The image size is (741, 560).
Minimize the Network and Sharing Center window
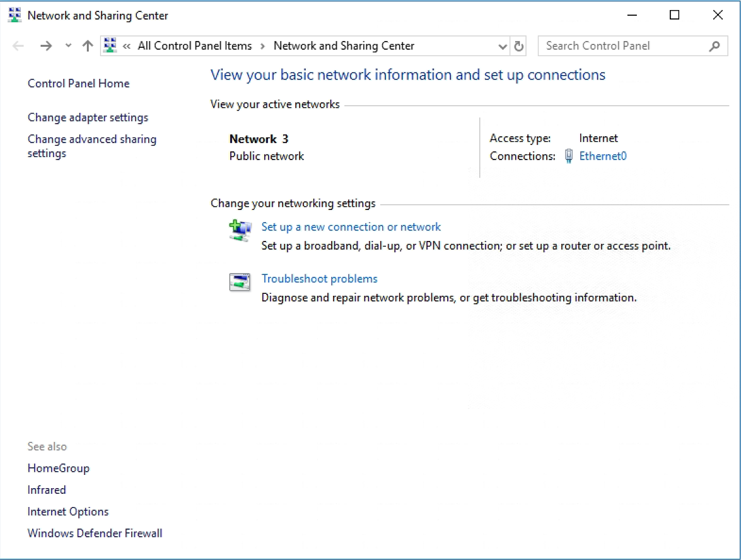tap(633, 15)
